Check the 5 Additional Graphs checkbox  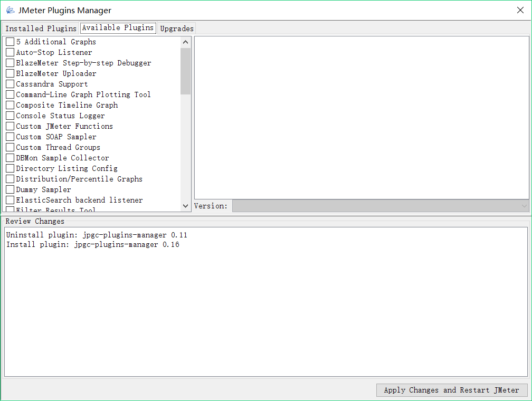pyautogui.click(x=10, y=42)
